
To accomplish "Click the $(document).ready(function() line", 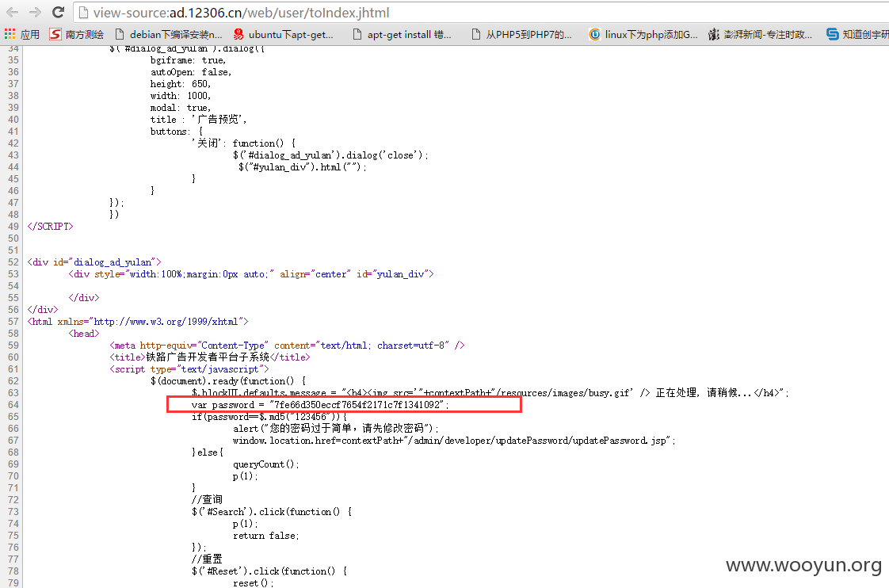I will 228,381.
